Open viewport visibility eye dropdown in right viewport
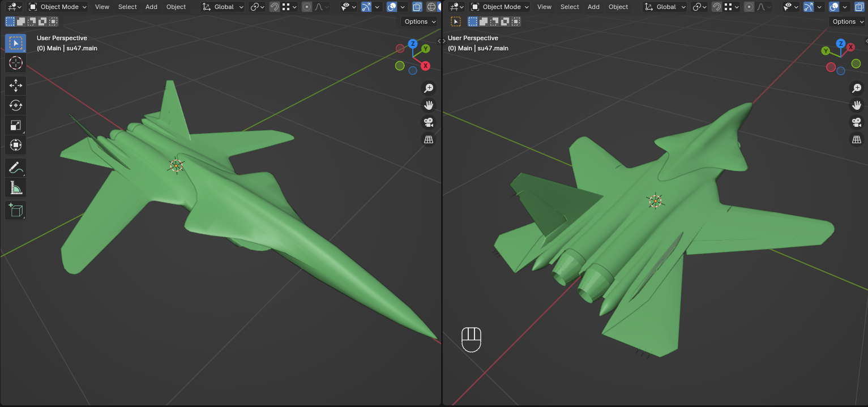868x407 pixels. pos(791,7)
